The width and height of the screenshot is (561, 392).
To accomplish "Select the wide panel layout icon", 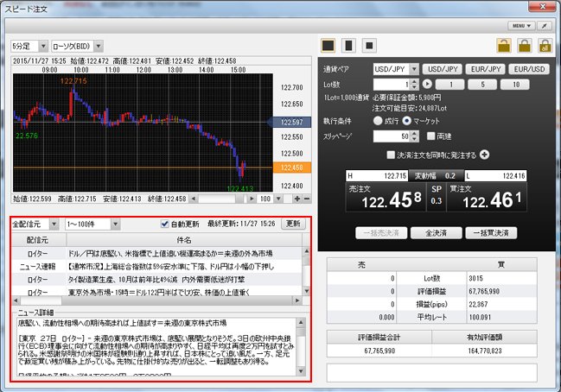I will [328, 45].
